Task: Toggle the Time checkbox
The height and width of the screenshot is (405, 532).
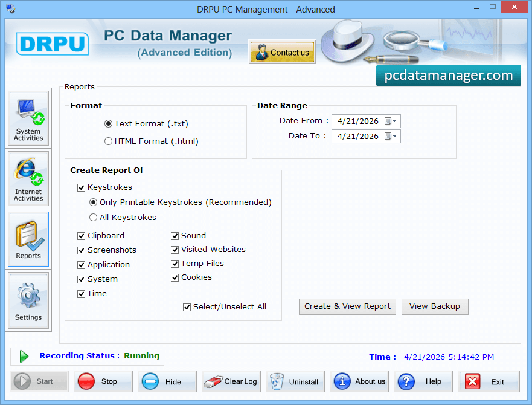Action: [81, 294]
